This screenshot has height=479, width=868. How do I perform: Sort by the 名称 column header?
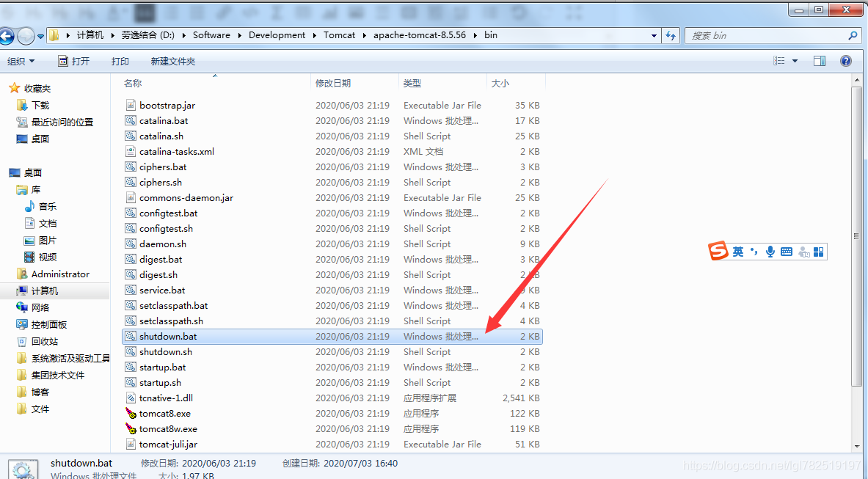133,83
